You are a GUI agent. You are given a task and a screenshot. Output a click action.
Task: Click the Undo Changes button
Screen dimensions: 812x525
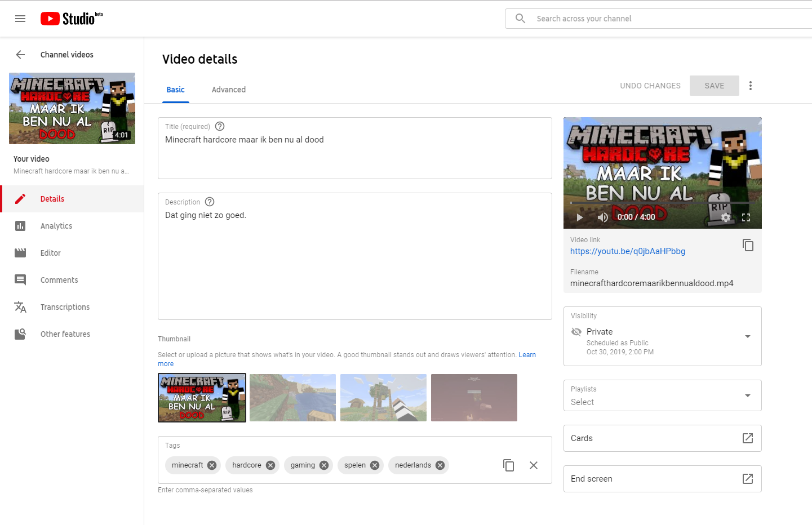(650, 86)
